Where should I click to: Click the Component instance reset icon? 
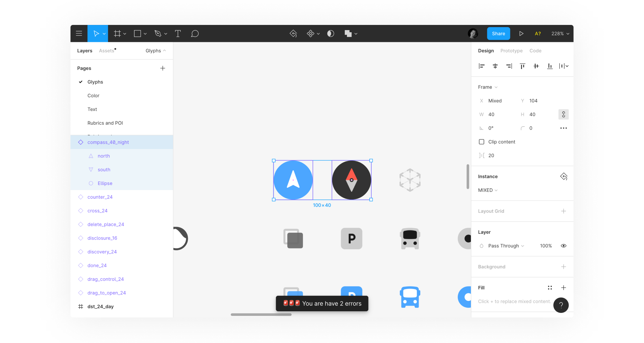click(563, 176)
